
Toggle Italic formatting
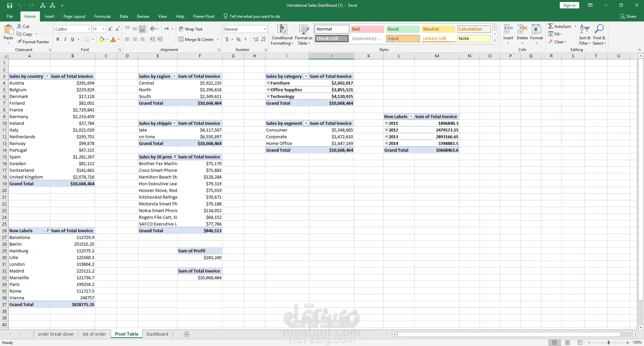point(65,39)
